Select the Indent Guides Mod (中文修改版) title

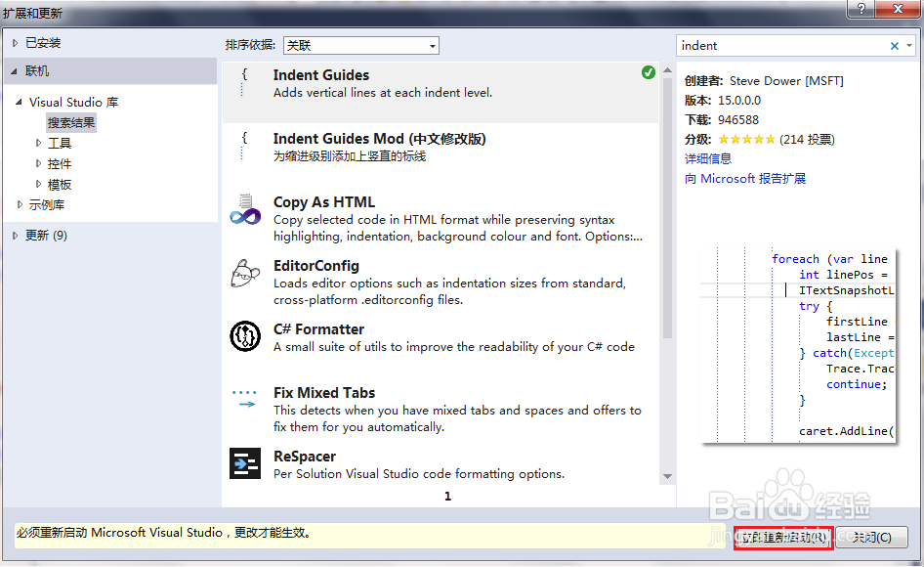(380, 139)
